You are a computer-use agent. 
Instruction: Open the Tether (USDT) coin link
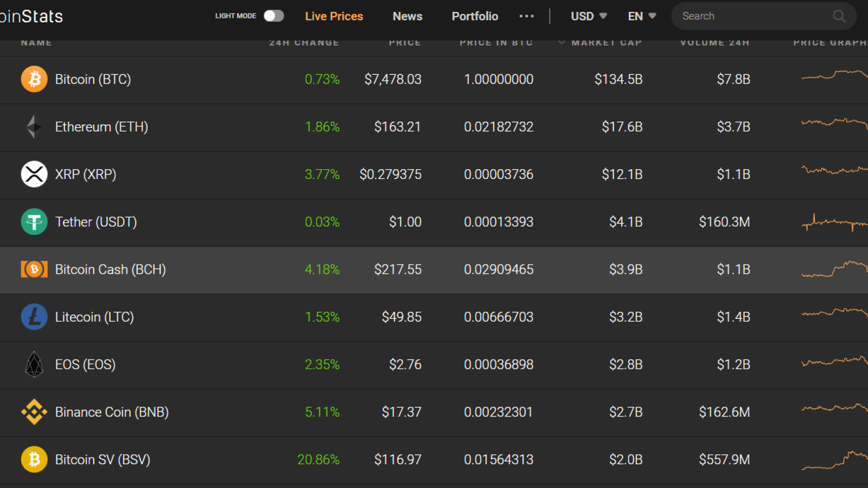[x=96, y=222]
